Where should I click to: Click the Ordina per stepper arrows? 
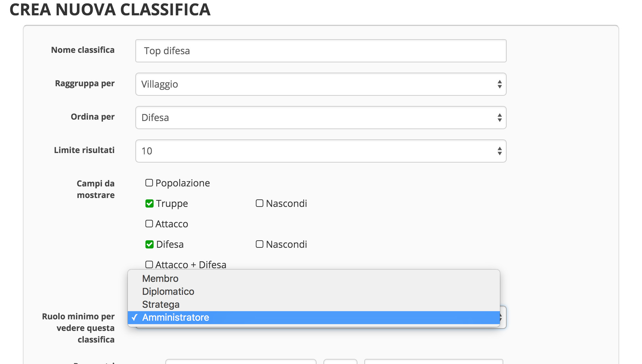coord(500,118)
